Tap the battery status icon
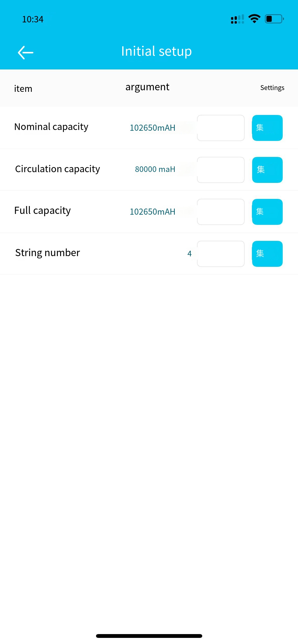Screen dimensions: 298x644 tap(275, 19)
